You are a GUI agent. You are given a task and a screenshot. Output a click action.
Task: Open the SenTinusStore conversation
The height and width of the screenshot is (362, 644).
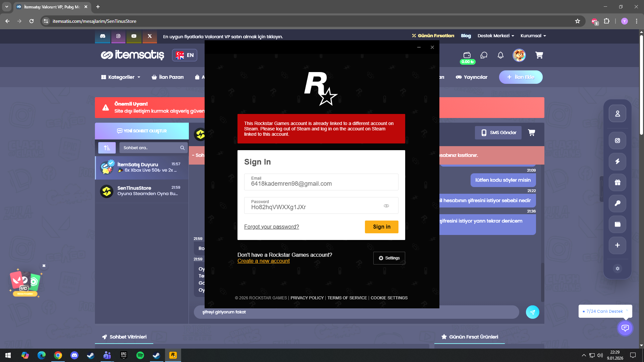point(142,191)
